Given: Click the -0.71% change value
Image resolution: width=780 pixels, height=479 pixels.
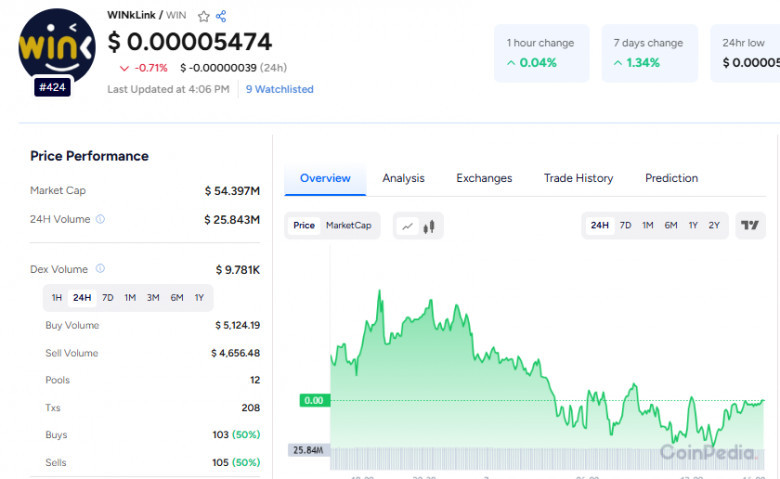Looking at the screenshot, I should (x=151, y=68).
